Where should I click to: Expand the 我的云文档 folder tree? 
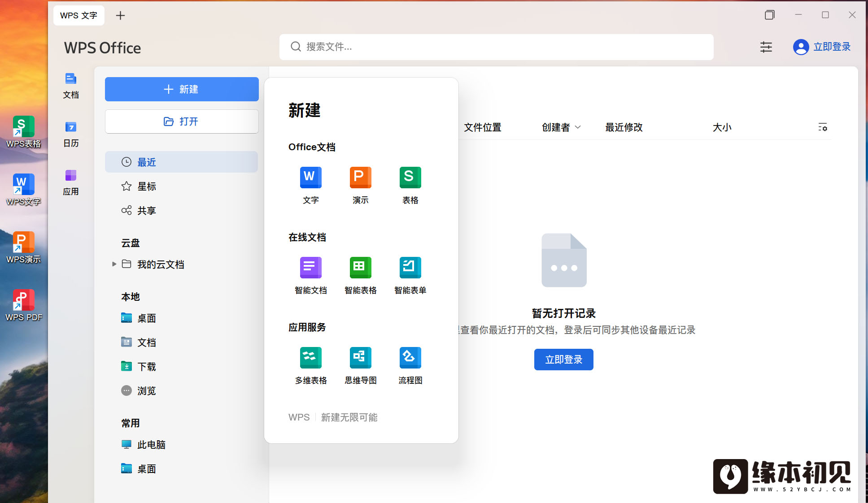pyautogui.click(x=114, y=264)
